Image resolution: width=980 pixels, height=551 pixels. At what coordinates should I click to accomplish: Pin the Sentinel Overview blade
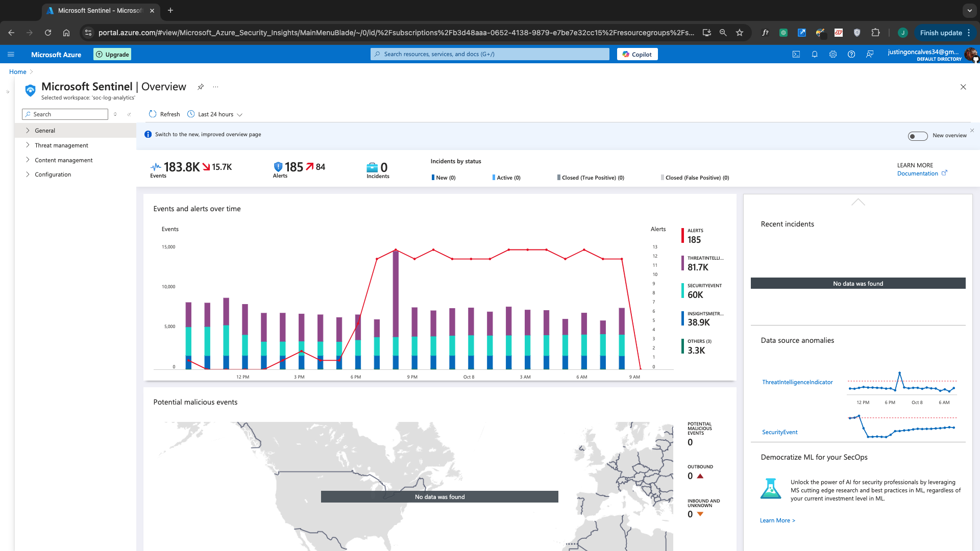201,87
